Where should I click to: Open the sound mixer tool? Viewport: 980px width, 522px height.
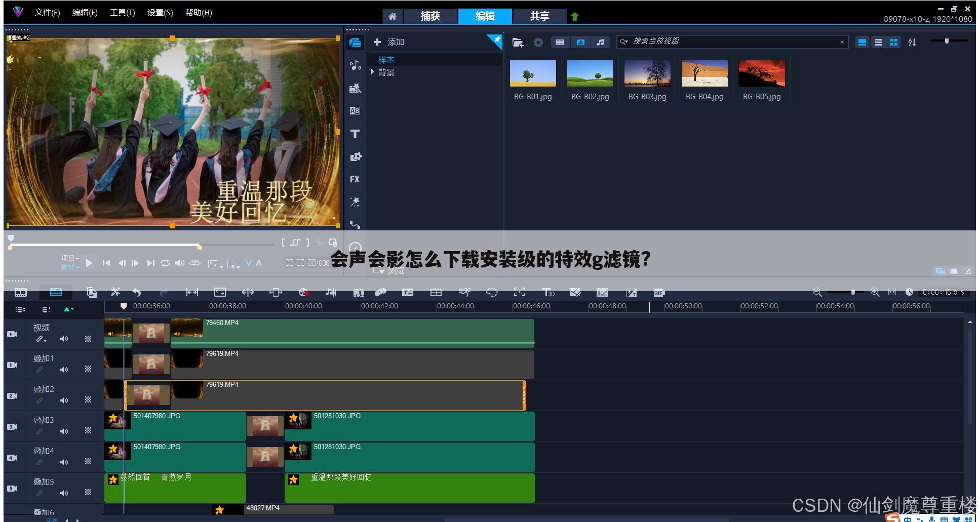click(x=331, y=293)
